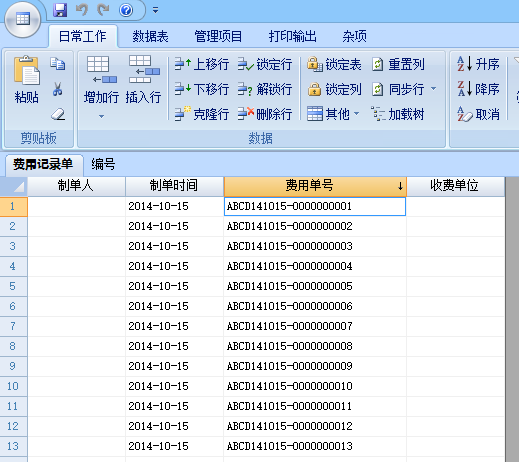Open the quick access toolbar customize arrow
Screen dimensions: 519x462
coord(155,11)
